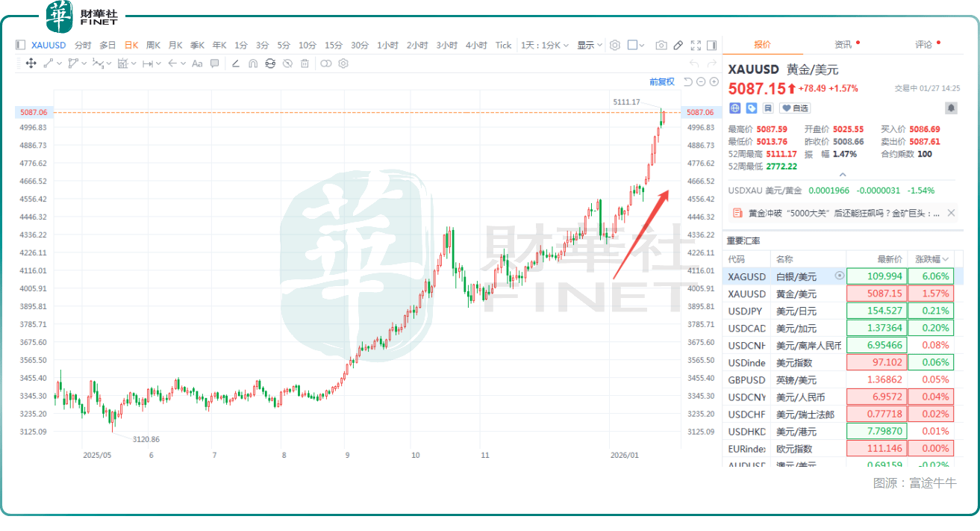980x531 pixels.
Task: Enter fullscreen chart mode
Action: coord(696,45)
